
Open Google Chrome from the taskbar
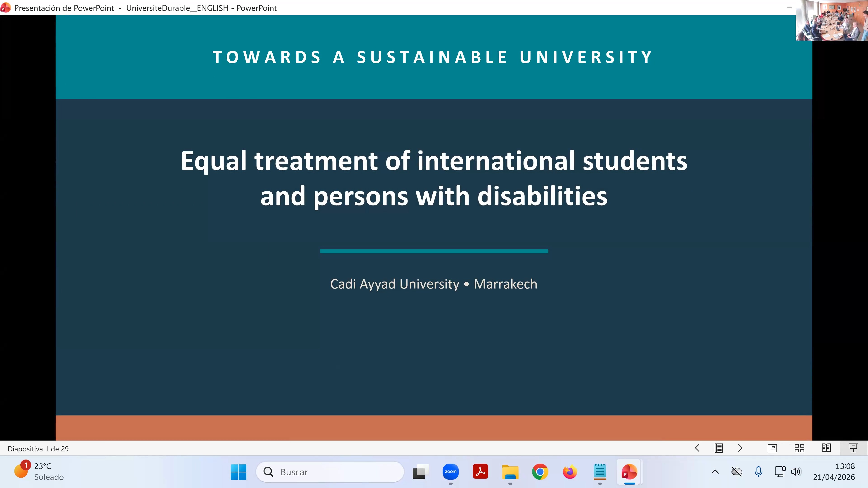point(540,472)
